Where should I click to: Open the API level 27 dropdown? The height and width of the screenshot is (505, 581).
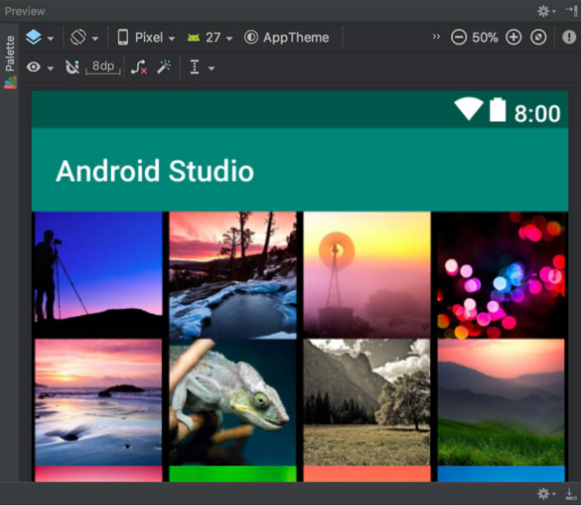(x=210, y=37)
